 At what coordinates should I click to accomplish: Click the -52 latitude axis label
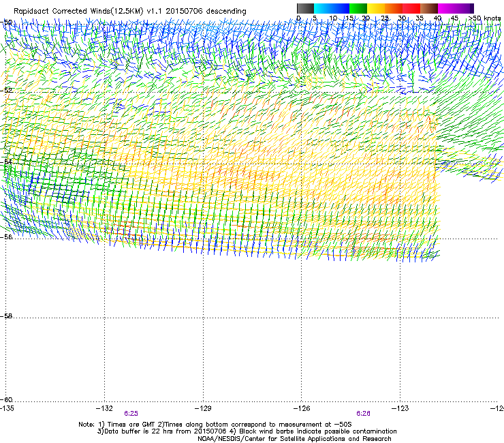click(x=6, y=91)
